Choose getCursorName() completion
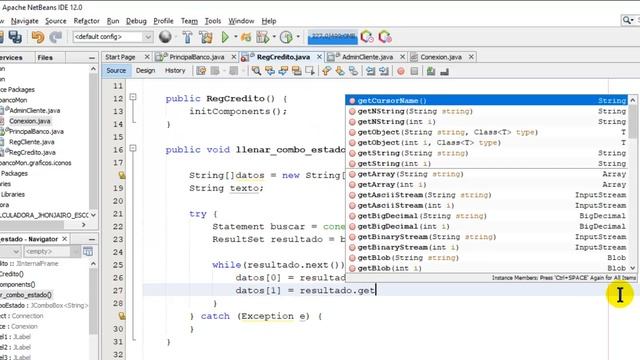 (x=487, y=100)
